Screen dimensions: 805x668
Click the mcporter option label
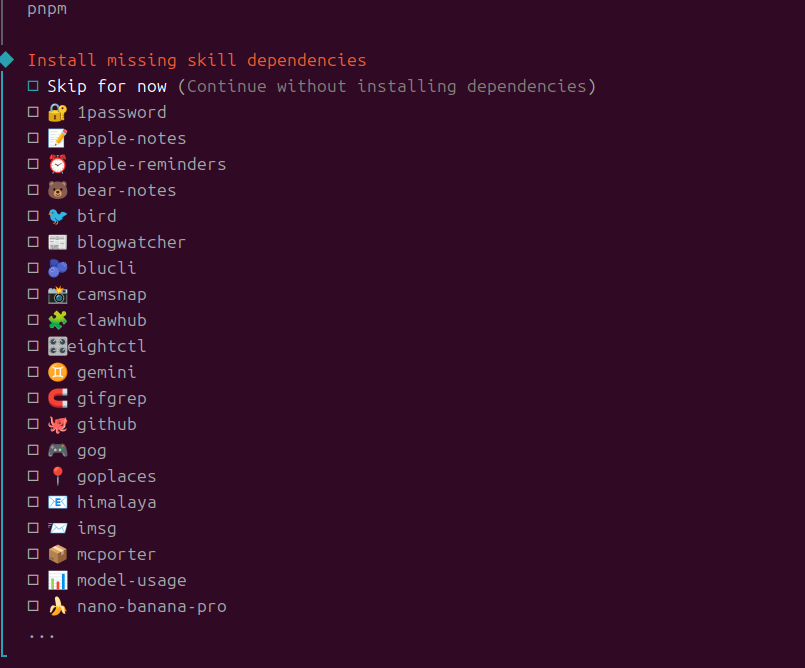[x=116, y=554]
